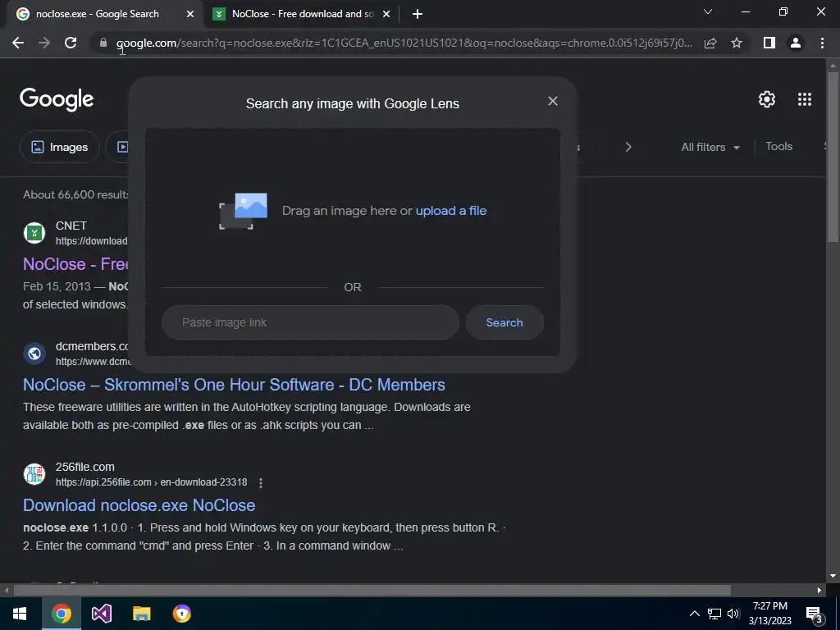The image size is (840, 630).
Task: Click the address bar URL
Action: coord(404,43)
